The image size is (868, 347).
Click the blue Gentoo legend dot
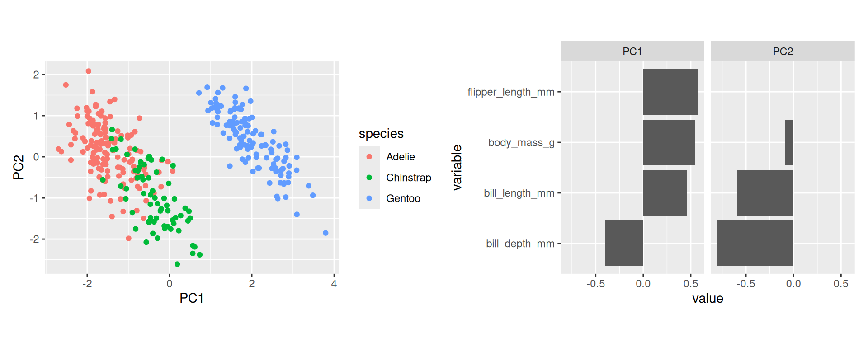coord(369,198)
